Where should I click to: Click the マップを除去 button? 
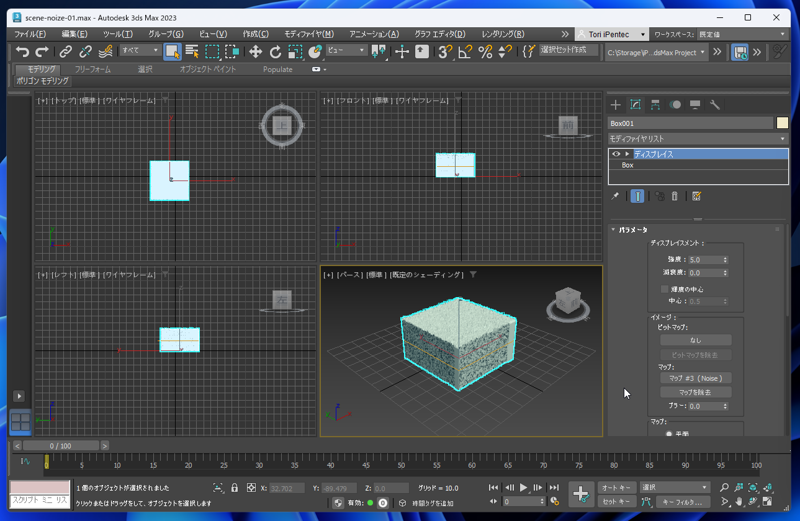click(x=695, y=392)
